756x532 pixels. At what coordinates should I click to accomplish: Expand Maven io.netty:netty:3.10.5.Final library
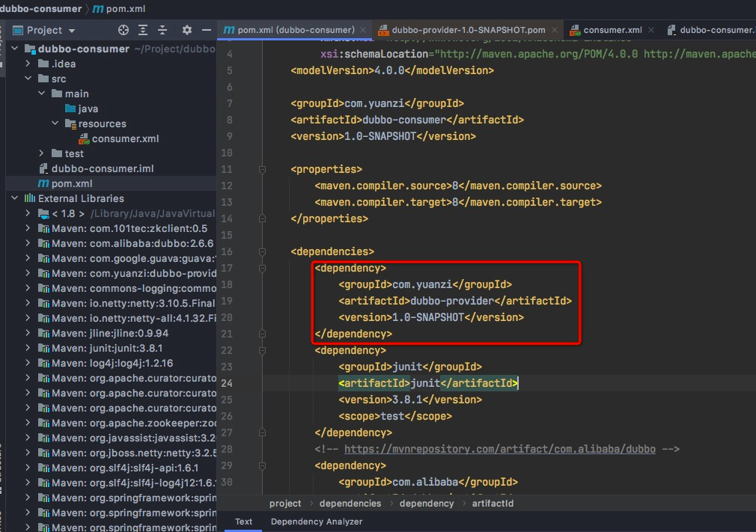coord(28,303)
